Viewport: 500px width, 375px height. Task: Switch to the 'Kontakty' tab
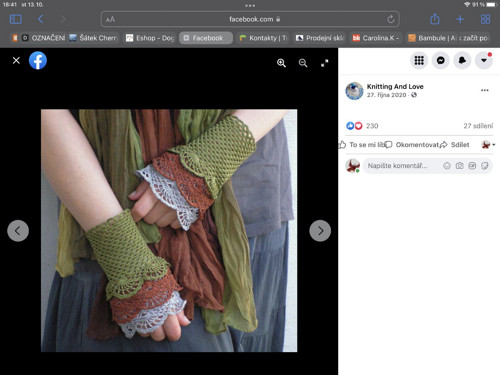click(264, 38)
